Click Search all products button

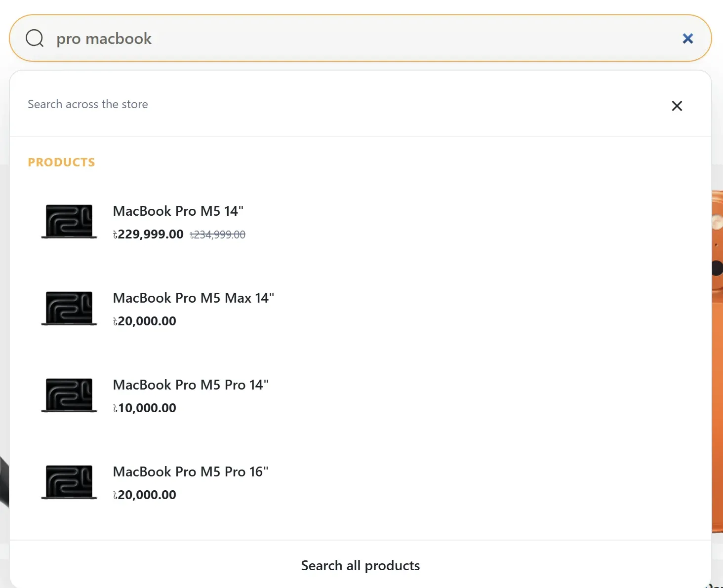click(361, 565)
